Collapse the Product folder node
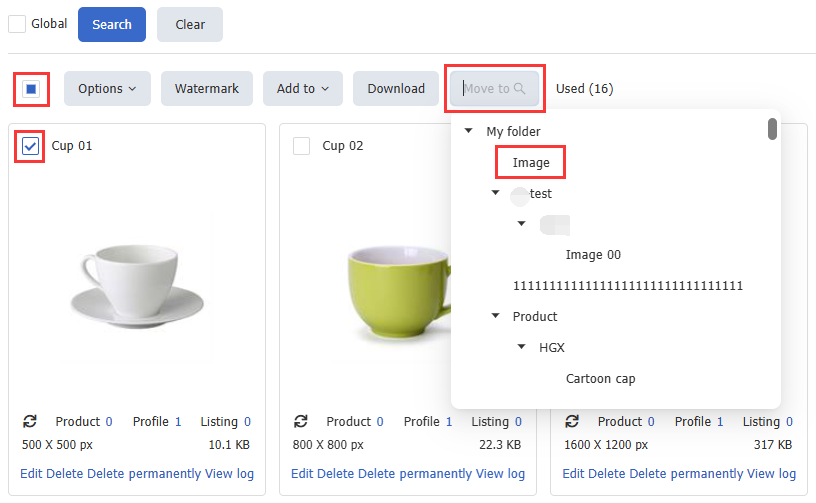 [x=495, y=316]
